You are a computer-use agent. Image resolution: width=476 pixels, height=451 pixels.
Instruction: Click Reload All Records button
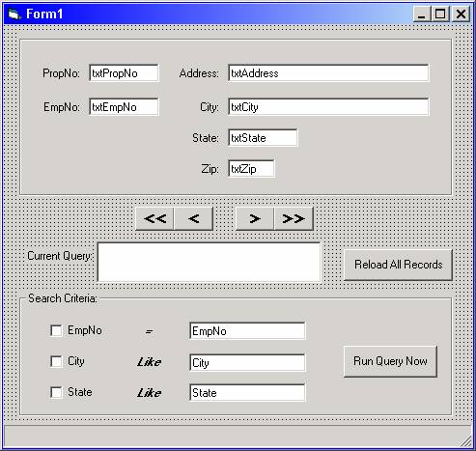pyautogui.click(x=398, y=265)
